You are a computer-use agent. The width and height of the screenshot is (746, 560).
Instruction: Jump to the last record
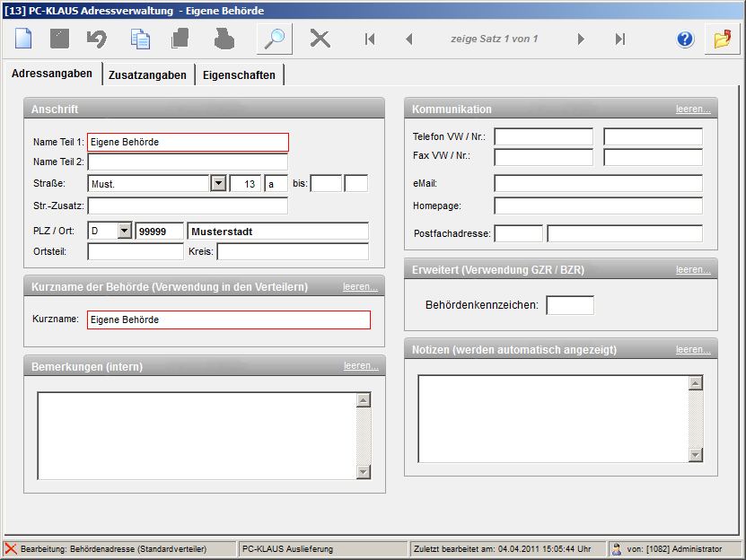click(619, 39)
